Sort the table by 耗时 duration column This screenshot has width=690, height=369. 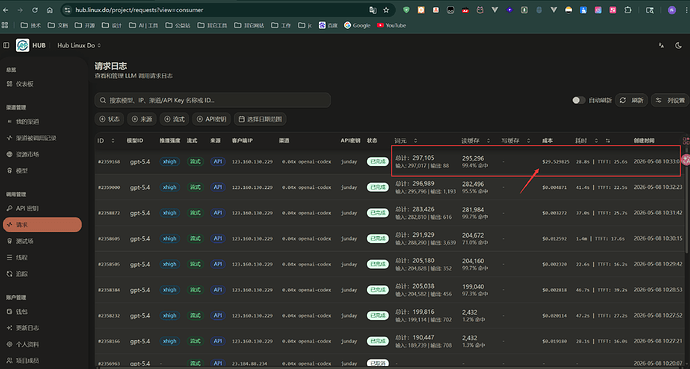[587, 141]
